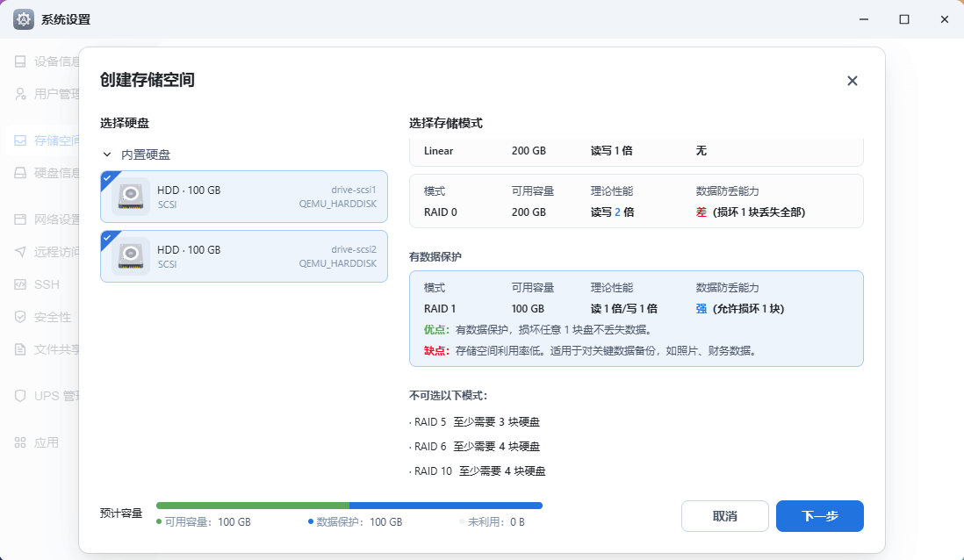Select the RAID 1 storage mode
The image size is (964, 560).
tap(636, 318)
